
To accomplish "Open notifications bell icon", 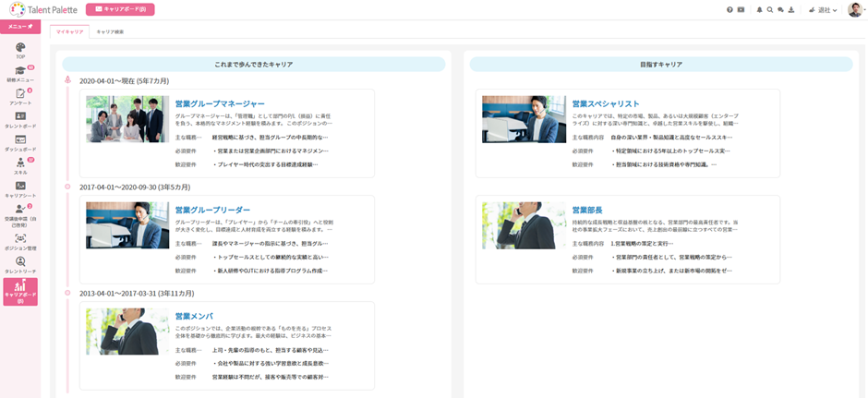I will click(760, 9).
